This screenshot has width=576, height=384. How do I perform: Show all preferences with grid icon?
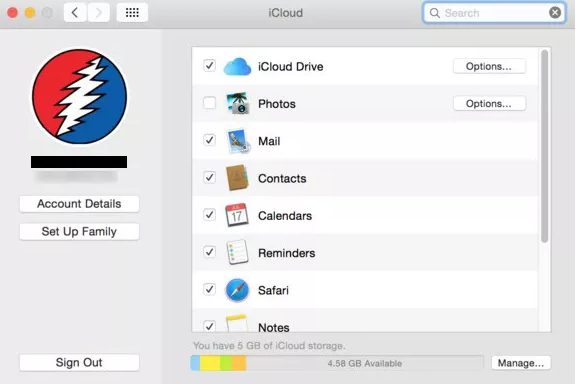click(x=132, y=12)
